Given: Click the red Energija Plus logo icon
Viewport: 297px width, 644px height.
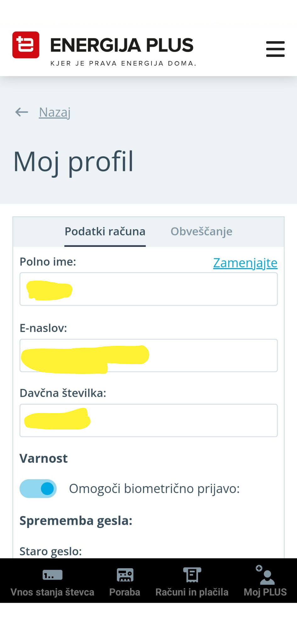Looking at the screenshot, I should (26, 45).
